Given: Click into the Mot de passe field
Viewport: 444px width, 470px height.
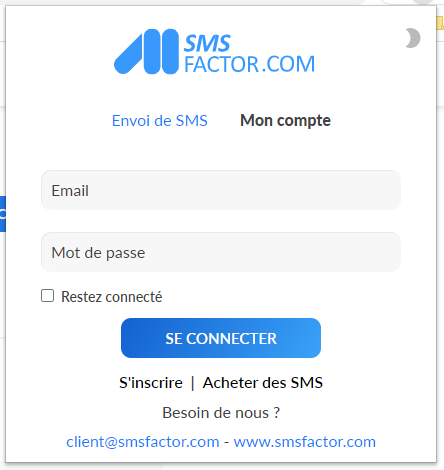Looking at the screenshot, I should tap(221, 252).
